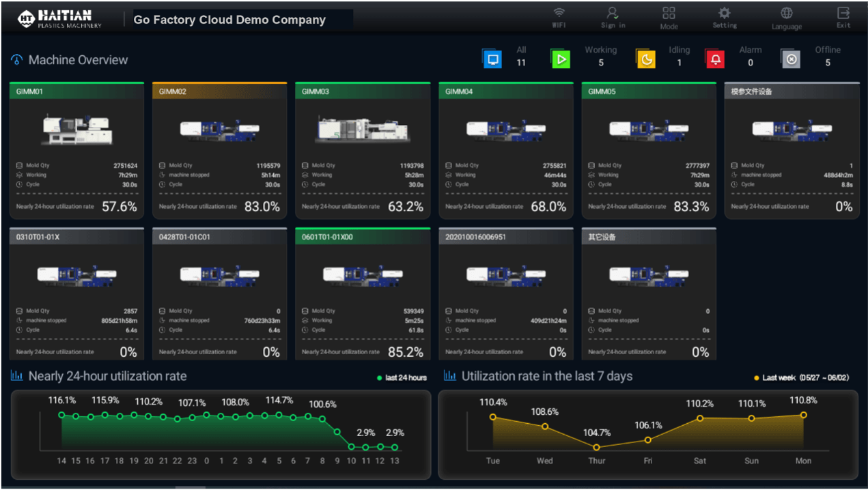
Task: Open the Language globe icon
Action: 785,15
